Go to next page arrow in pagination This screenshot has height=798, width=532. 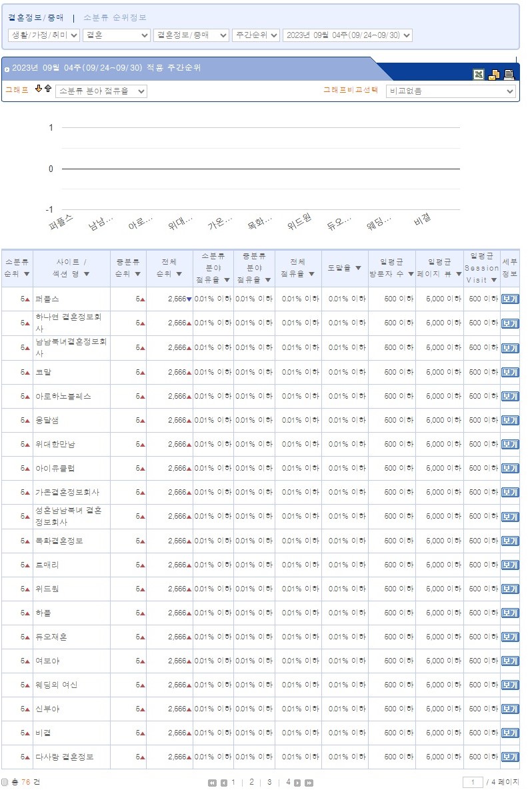(x=297, y=783)
